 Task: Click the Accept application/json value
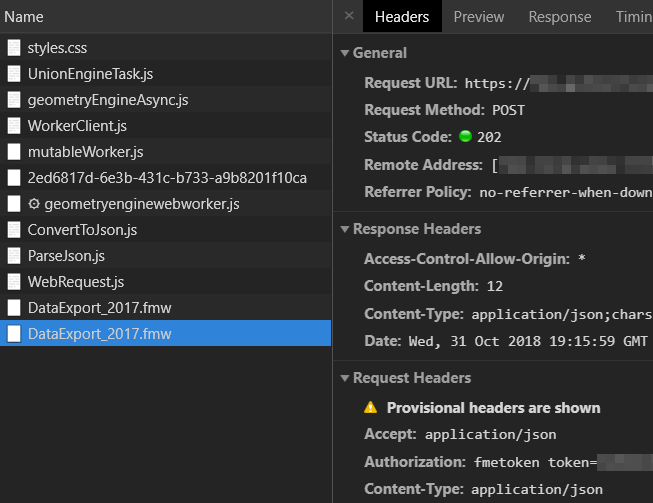[491, 435]
